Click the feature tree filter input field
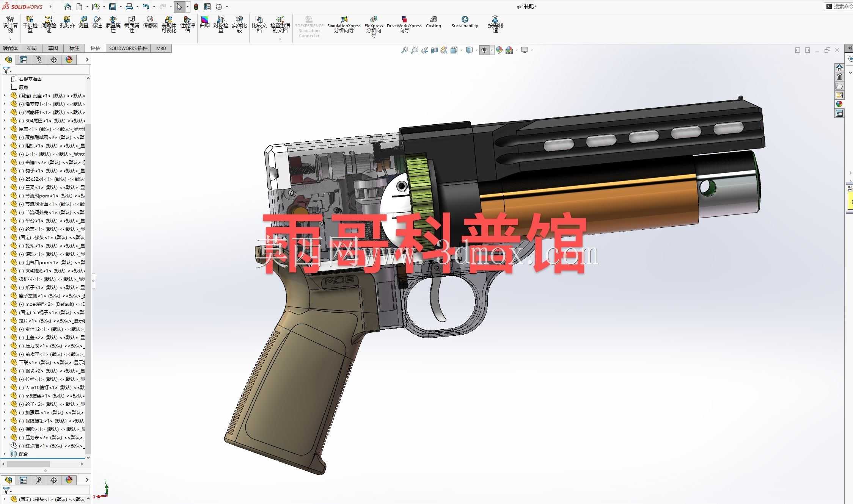The width and height of the screenshot is (853, 504). [x=46, y=70]
